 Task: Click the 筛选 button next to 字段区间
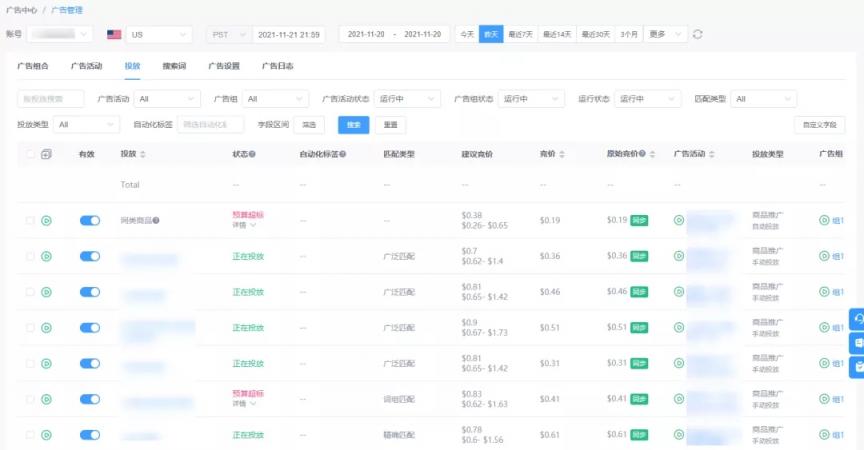coord(309,124)
